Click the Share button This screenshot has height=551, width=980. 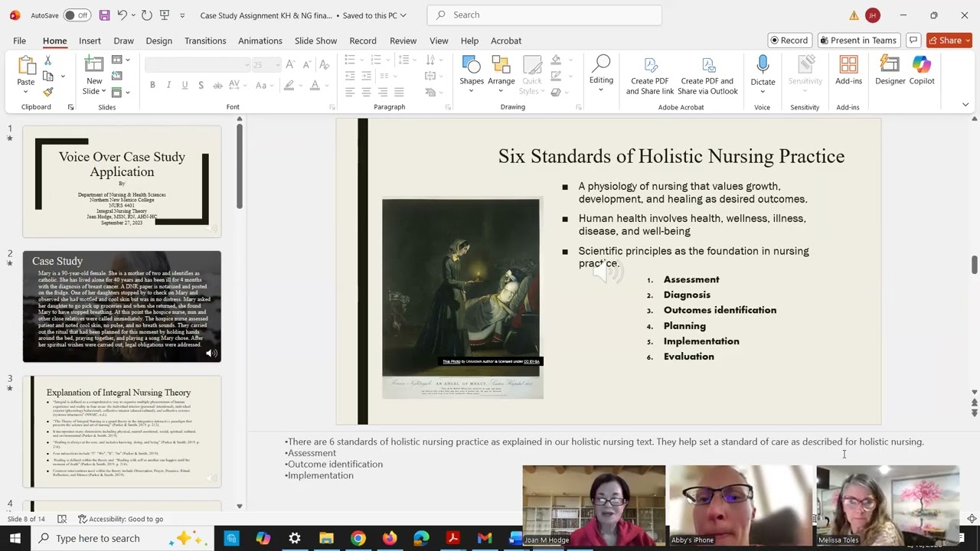pyautogui.click(x=949, y=41)
